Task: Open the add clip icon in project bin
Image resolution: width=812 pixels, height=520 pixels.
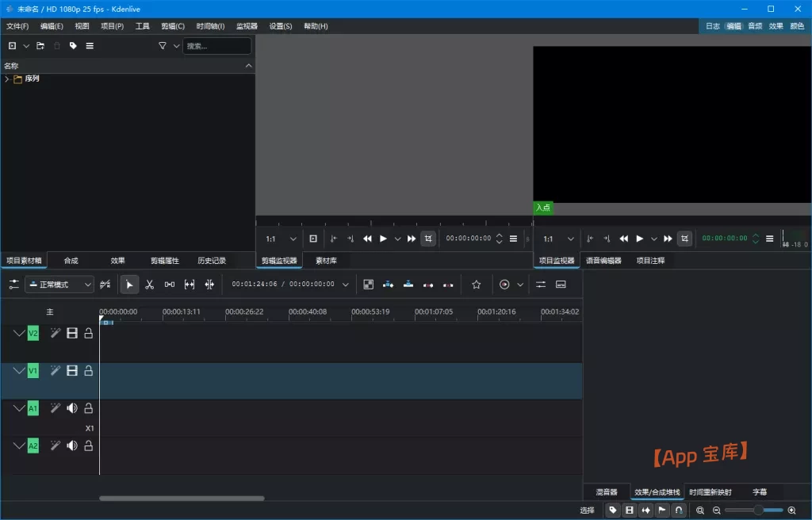Action: [12, 46]
